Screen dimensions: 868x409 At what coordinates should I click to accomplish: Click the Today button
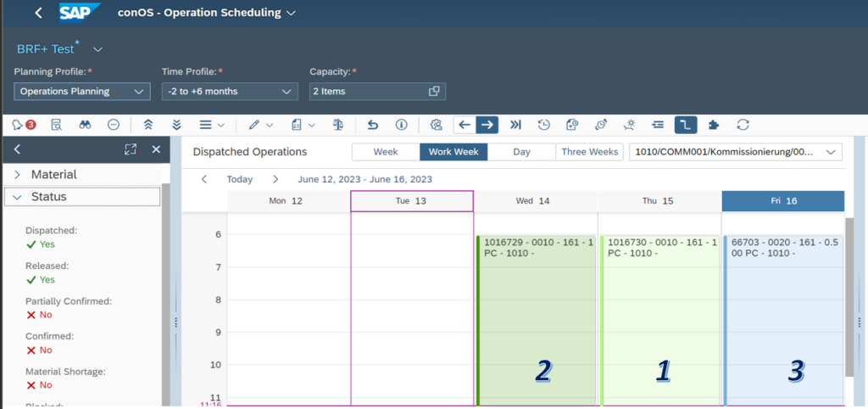pos(240,179)
